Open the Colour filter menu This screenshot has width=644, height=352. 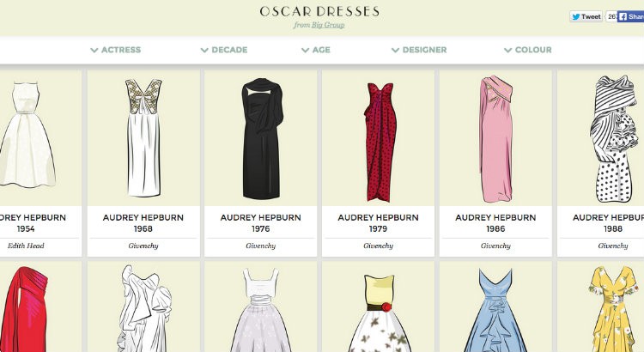point(528,50)
